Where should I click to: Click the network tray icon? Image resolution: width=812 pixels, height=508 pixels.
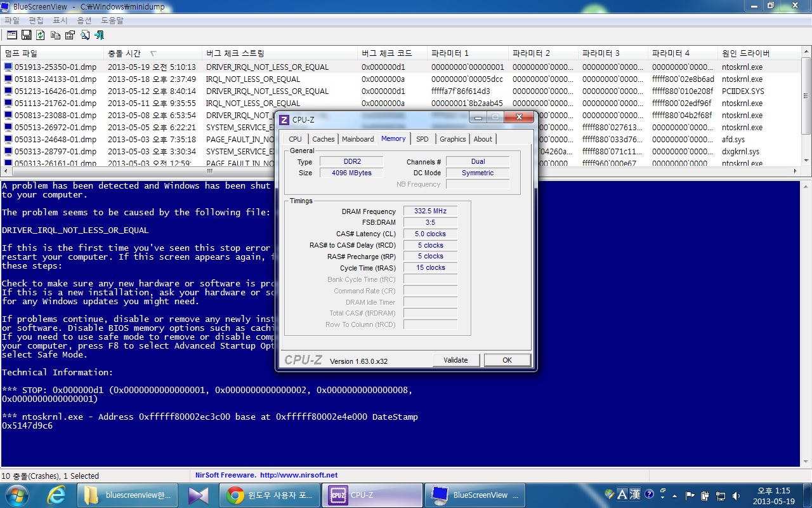coord(721,495)
